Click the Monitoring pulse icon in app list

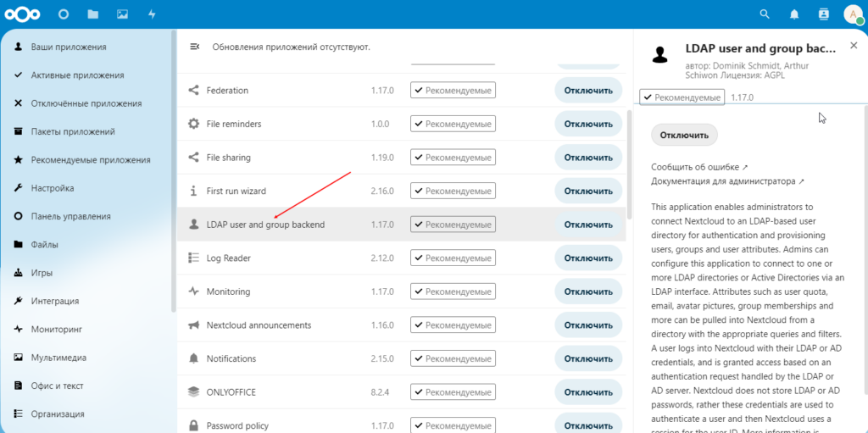point(193,291)
